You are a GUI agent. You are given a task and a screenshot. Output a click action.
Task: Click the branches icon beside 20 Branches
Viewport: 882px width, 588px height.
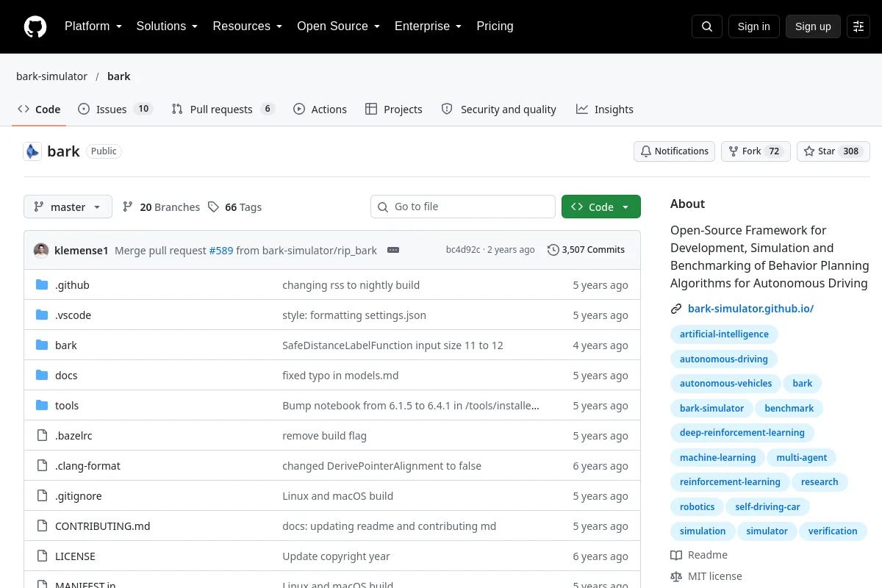(128, 207)
